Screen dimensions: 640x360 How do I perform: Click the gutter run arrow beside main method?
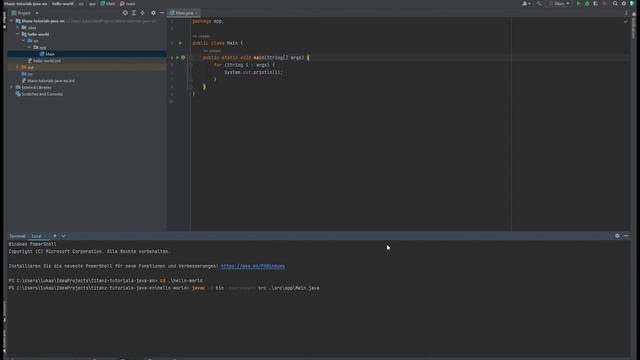point(177,58)
